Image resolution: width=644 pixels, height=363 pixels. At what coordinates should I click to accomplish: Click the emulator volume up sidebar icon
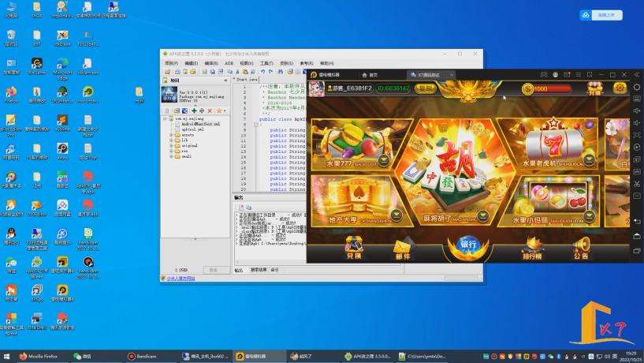pos(637,111)
